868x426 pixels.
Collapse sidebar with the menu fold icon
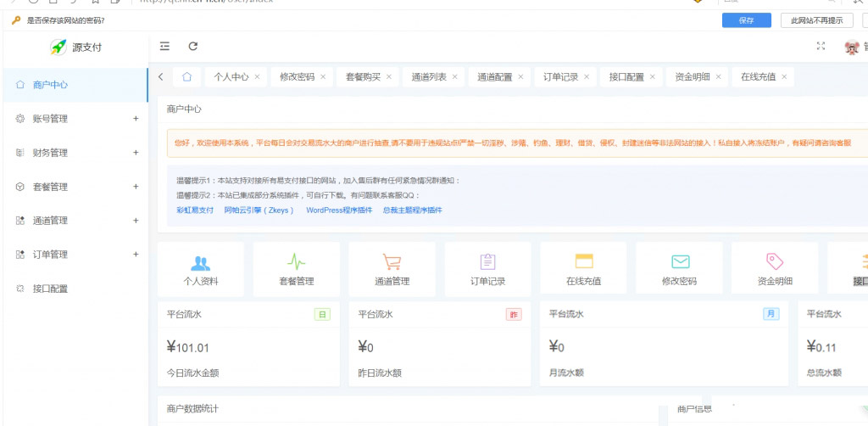164,47
